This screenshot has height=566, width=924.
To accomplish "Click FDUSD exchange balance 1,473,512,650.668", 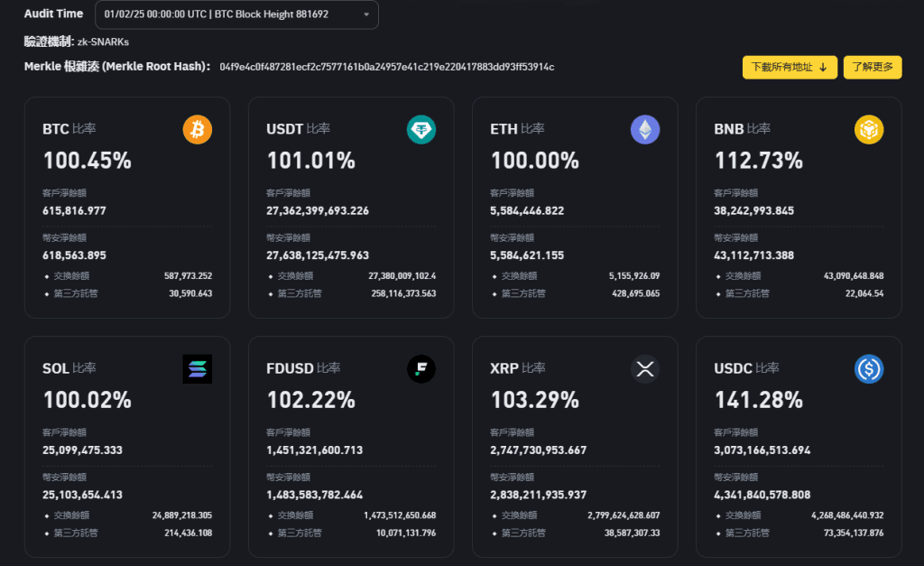I will tap(400, 515).
